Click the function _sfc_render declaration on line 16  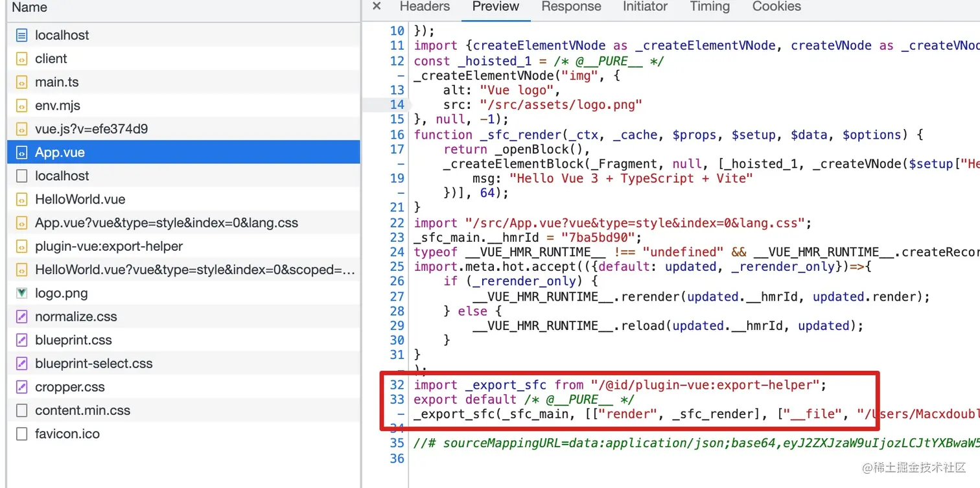click(x=668, y=135)
